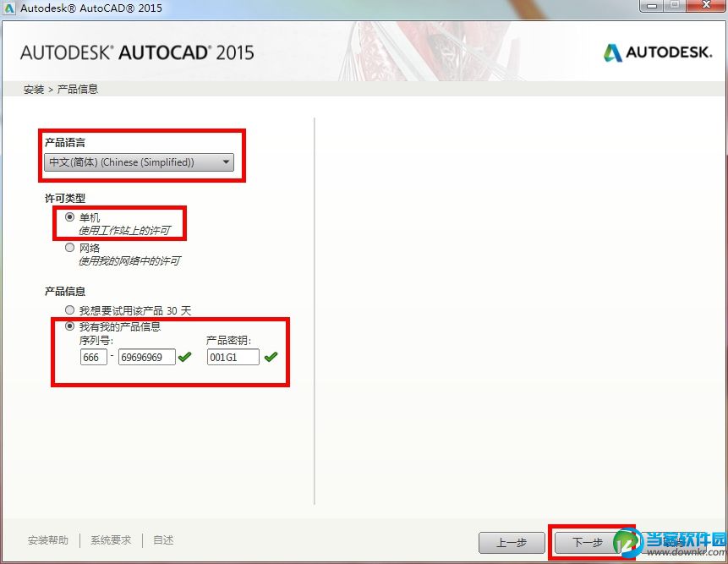Click the green checkmark beside the product key
The width and height of the screenshot is (728, 564).
(x=271, y=357)
